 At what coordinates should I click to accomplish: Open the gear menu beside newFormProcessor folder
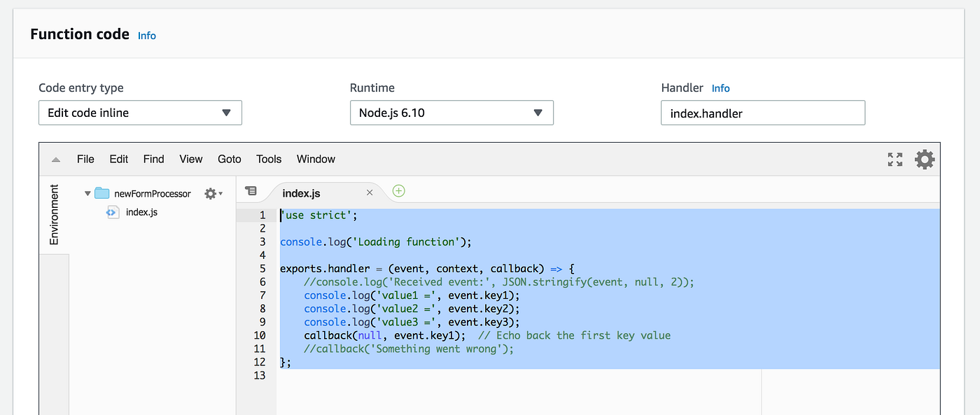(209, 193)
